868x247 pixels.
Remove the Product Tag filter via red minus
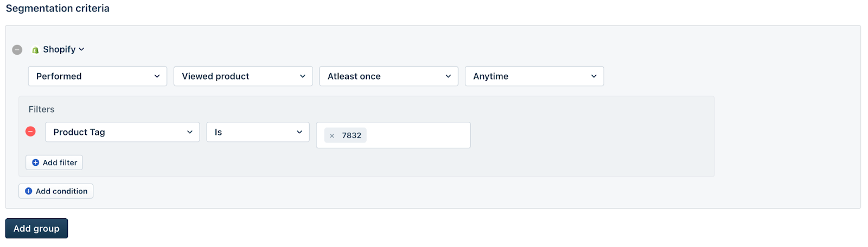[x=31, y=132]
